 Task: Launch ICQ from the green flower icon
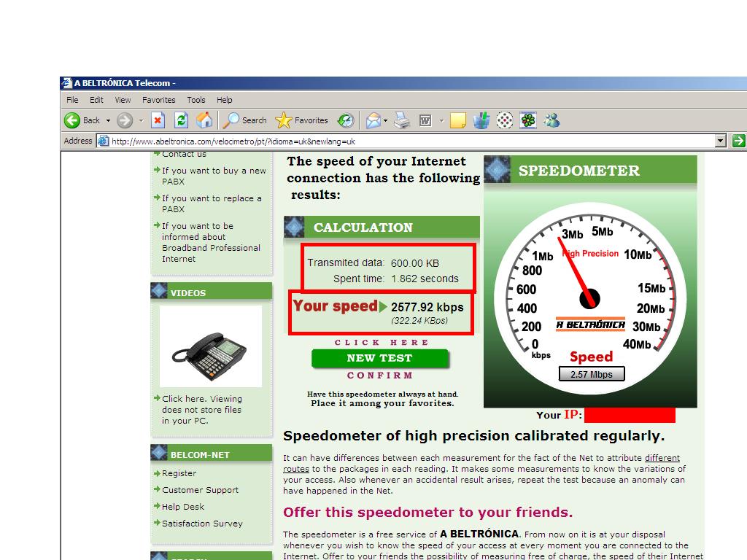528,120
